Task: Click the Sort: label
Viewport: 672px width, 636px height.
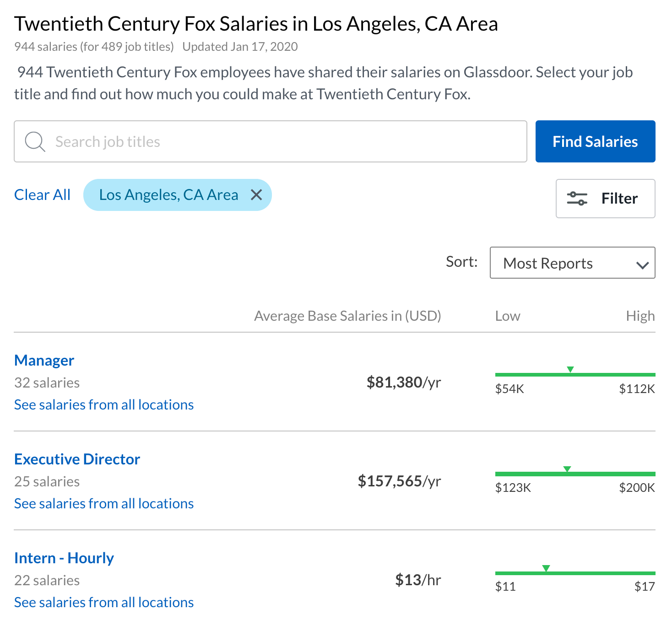Action: click(462, 262)
